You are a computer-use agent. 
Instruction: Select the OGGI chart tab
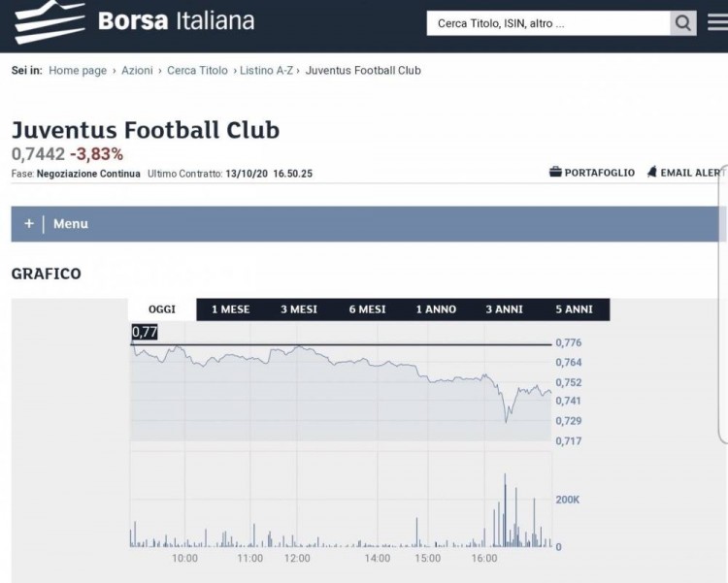tap(162, 309)
